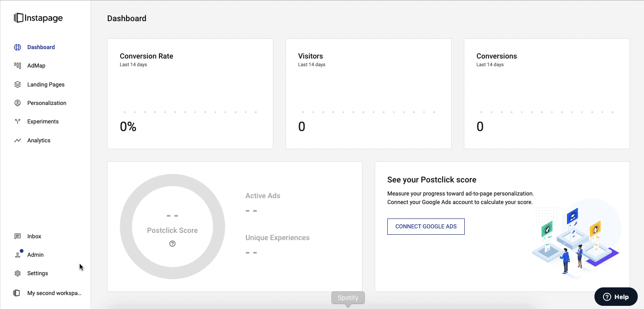Click the Personalization person icon
Image resolution: width=644 pixels, height=309 pixels.
(x=18, y=103)
